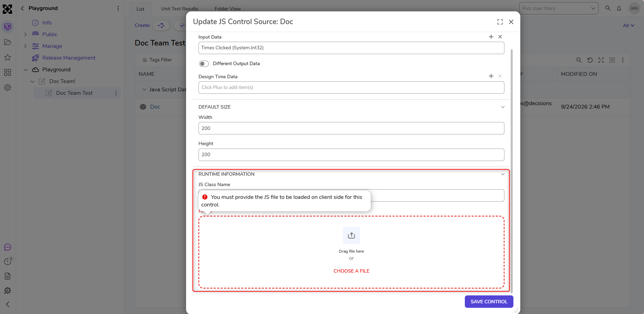Image resolution: width=644 pixels, height=314 pixels.
Task: Click Times Clicked input data field
Action: (351, 48)
